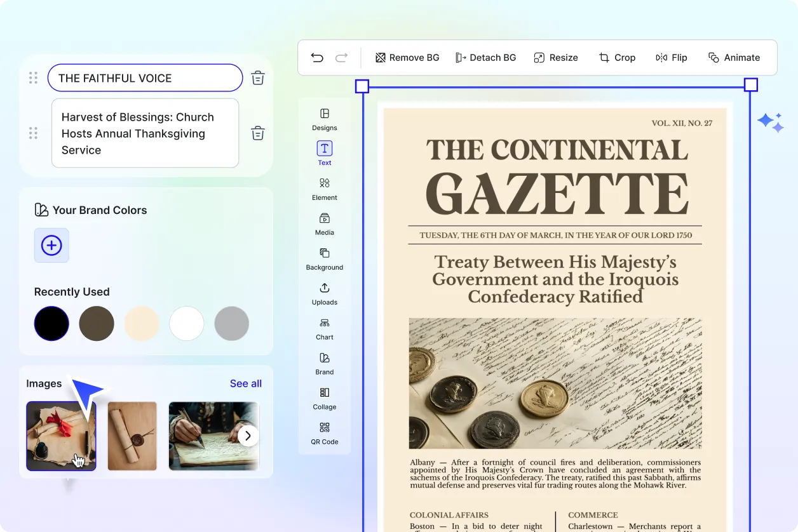
Task: Open the Animate option
Action: click(734, 58)
